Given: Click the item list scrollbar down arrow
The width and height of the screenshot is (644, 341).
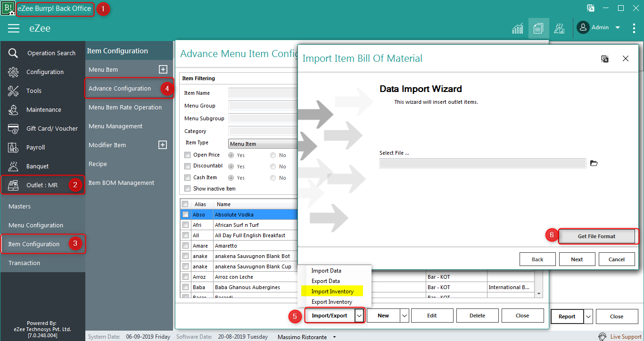Looking at the screenshot, I should coord(539,293).
